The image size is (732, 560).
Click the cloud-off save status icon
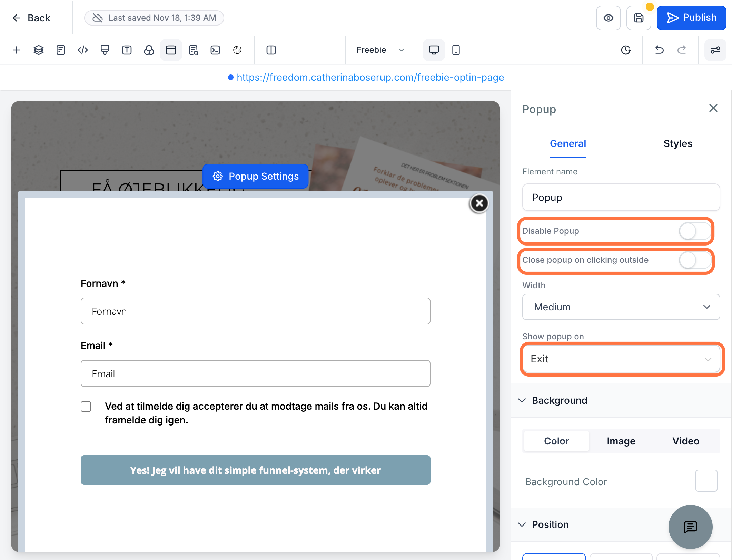tap(98, 18)
